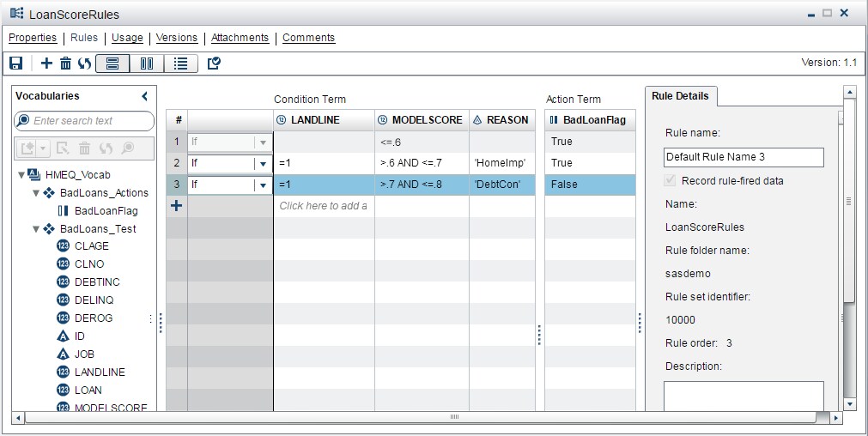Screen dimensions: 868x436
Task: Select the JOB character term
Action: click(x=84, y=354)
